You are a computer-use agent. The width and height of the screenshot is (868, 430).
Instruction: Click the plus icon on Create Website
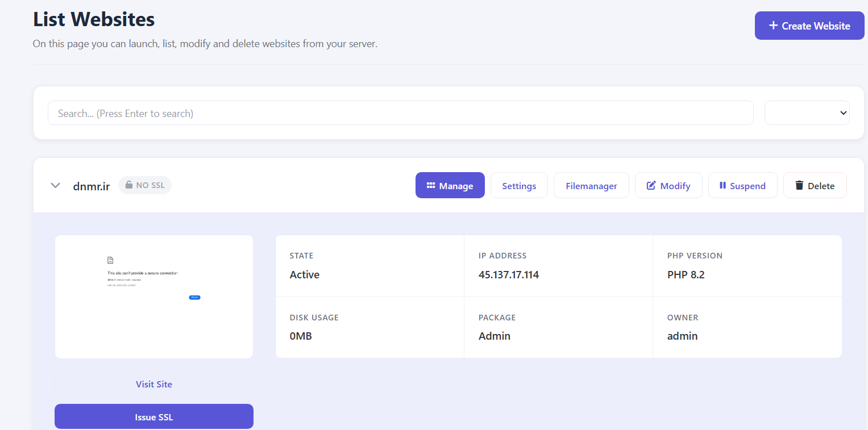(x=773, y=26)
